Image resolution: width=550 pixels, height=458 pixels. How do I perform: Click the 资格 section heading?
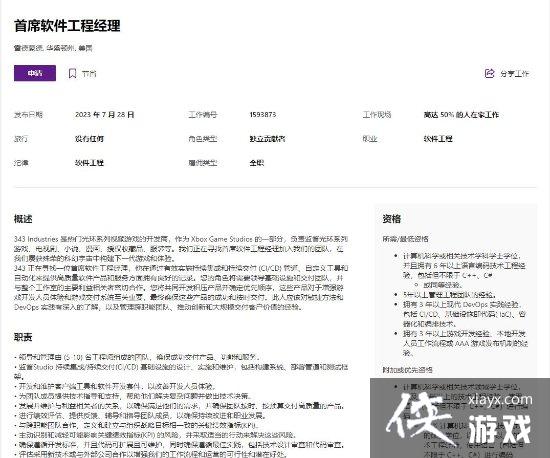click(392, 219)
